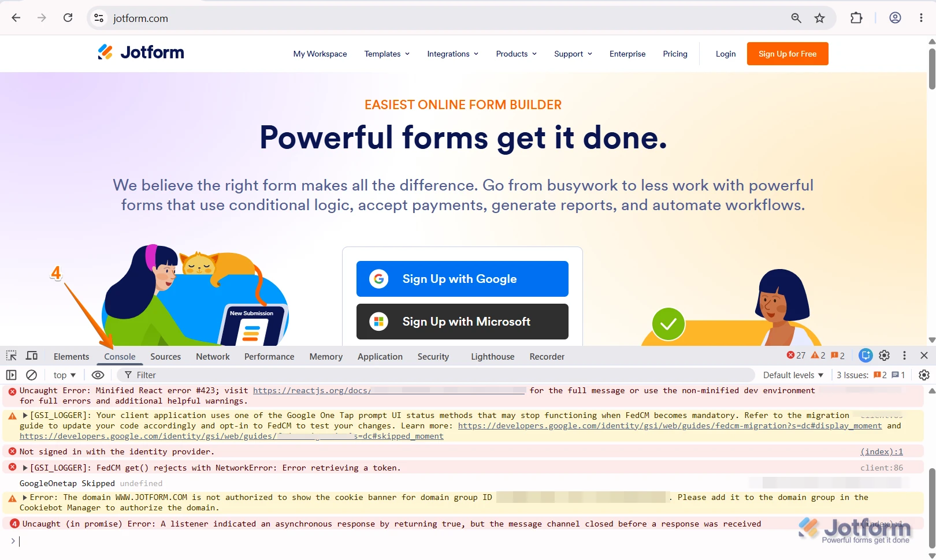Expand the GSI_LOGGER warning about FedCM migration
Image resolution: width=936 pixels, height=560 pixels.
coord(25,415)
